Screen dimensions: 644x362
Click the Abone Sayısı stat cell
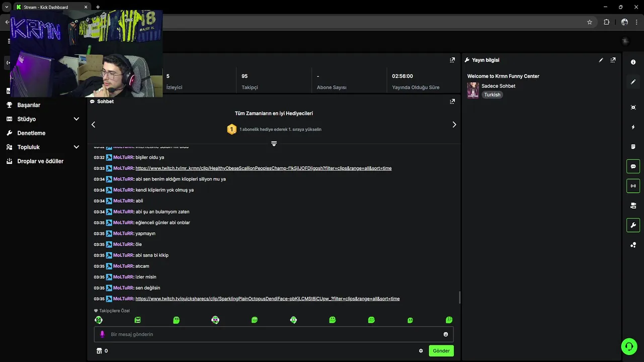349,81
